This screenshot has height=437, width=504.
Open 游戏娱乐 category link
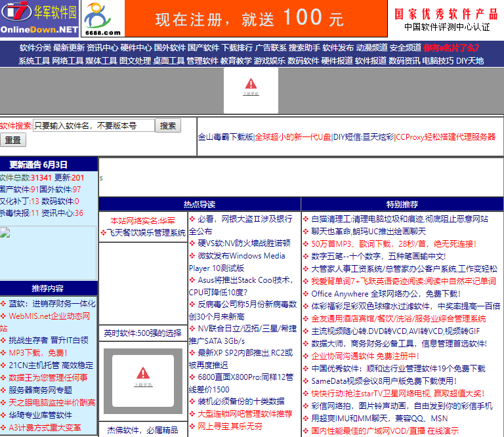point(269,61)
